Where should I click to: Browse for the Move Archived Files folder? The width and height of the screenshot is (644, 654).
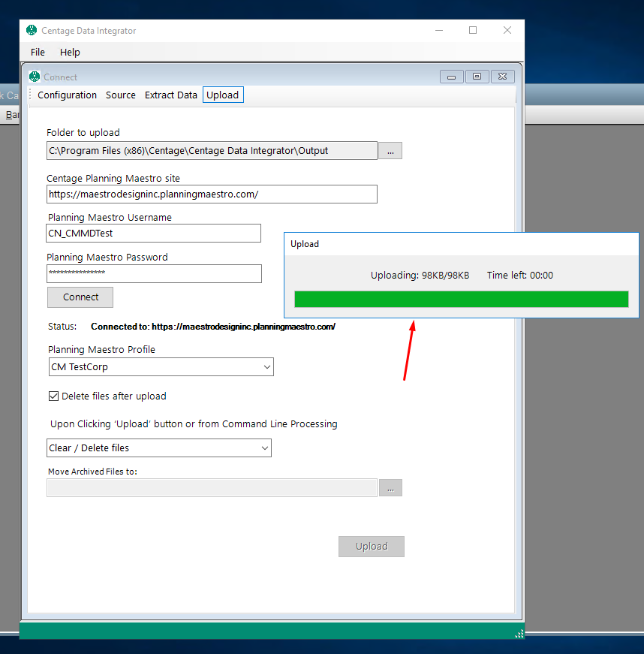[390, 488]
